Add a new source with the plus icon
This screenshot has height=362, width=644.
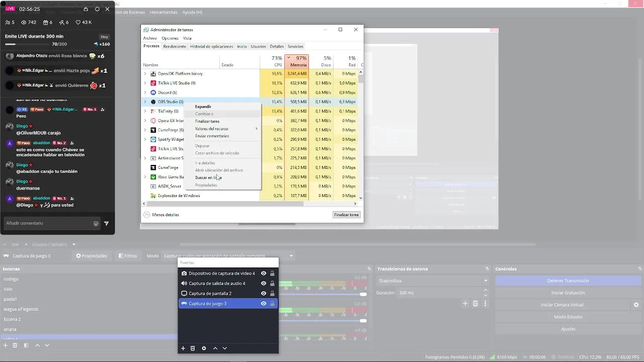click(x=183, y=348)
